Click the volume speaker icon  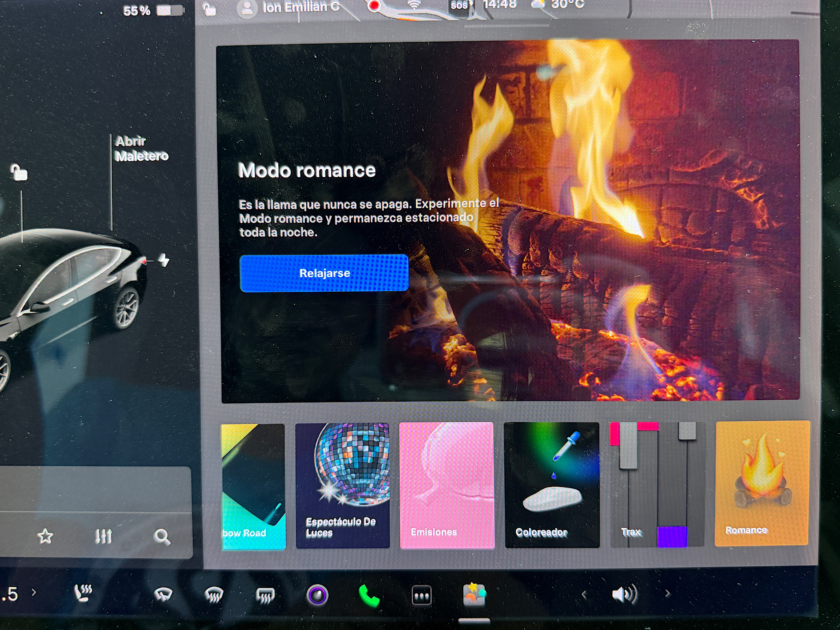pos(624,594)
